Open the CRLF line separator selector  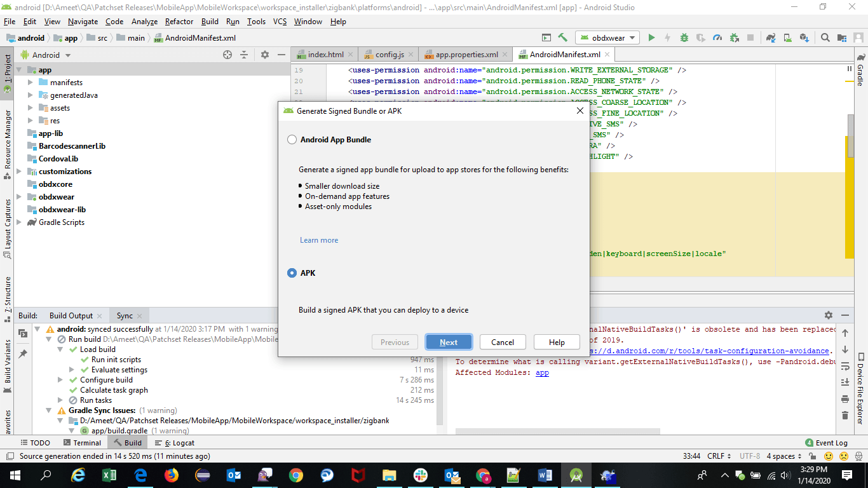tap(719, 456)
